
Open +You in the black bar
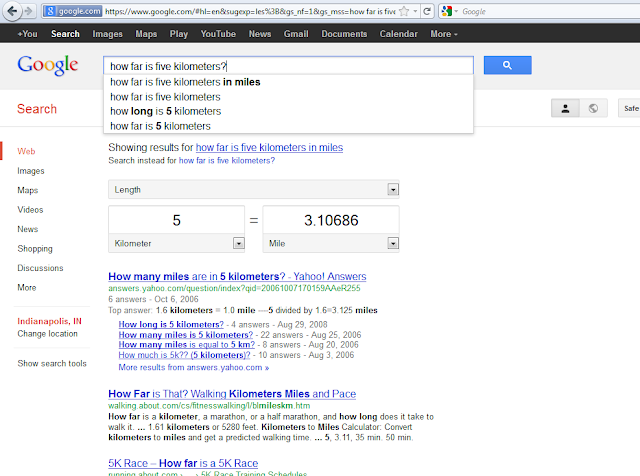27,34
